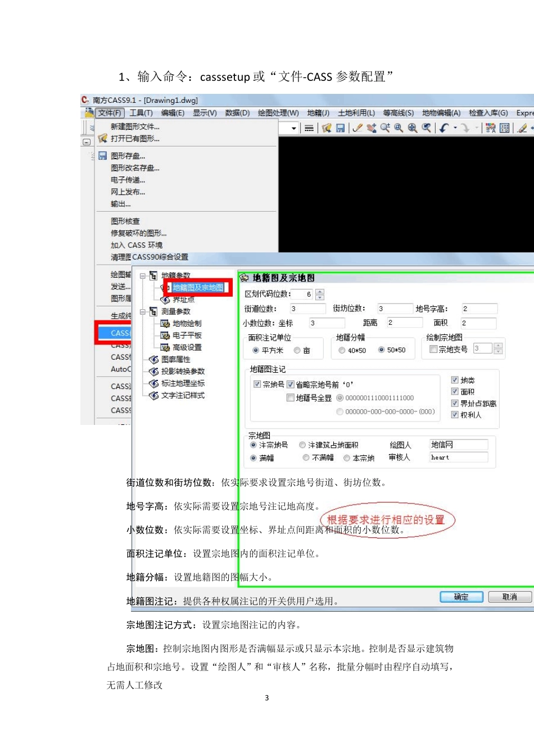534x756 pixels.
Task: Click the 确定 button
Action: coord(461,597)
